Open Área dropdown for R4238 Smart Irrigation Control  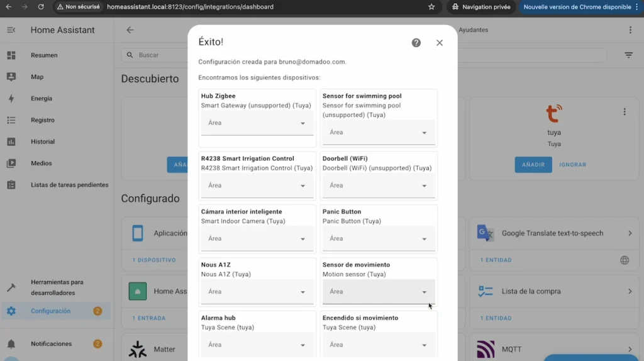tap(257, 186)
